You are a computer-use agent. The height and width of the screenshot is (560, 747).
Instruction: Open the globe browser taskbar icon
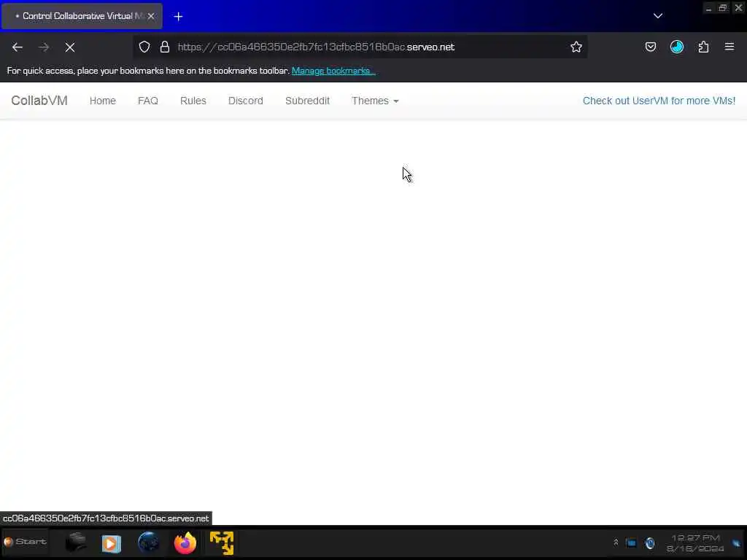pyautogui.click(x=148, y=542)
